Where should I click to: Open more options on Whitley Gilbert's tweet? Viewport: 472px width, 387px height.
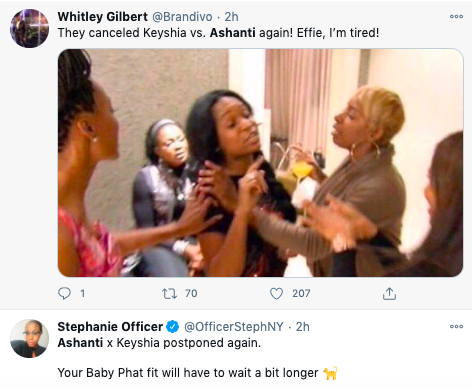(456, 16)
